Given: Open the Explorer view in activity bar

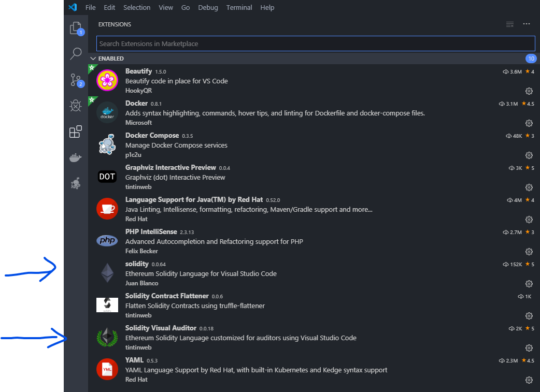Looking at the screenshot, I should tap(76, 28).
